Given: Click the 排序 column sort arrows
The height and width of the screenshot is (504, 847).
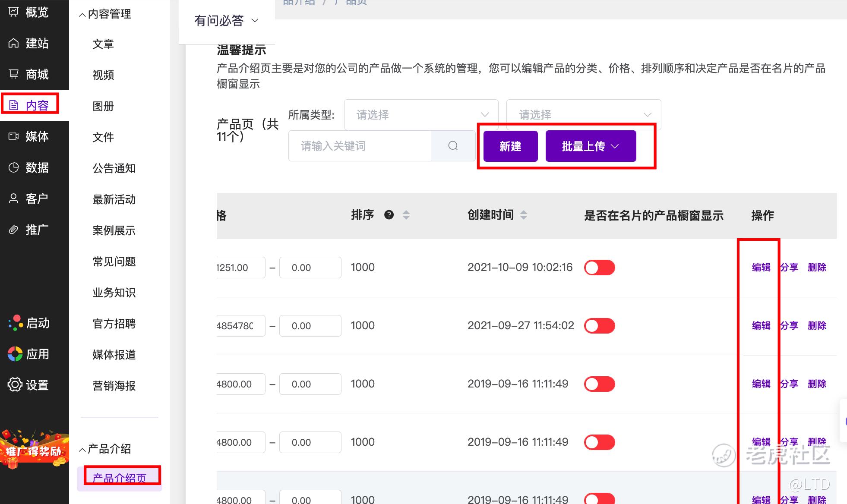Looking at the screenshot, I should 406,215.
